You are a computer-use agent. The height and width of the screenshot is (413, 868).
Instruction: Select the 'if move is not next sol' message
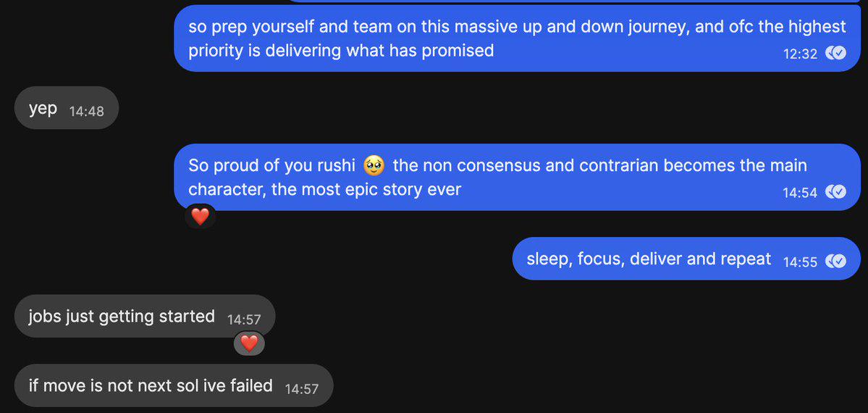pyautogui.click(x=174, y=385)
